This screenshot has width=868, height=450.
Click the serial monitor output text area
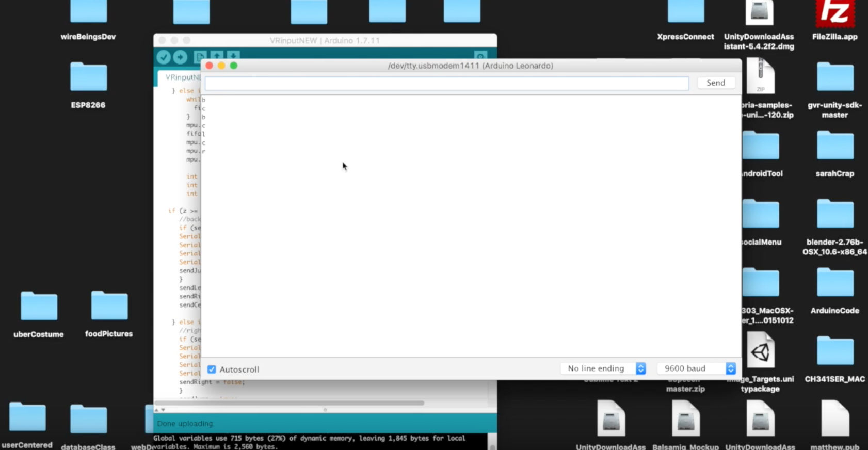point(471,226)
